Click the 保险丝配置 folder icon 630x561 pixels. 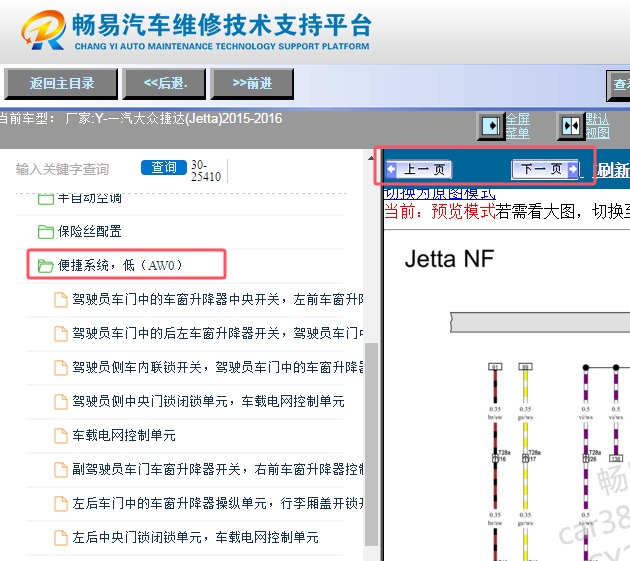pyautogui.click(x=46, y=232)
